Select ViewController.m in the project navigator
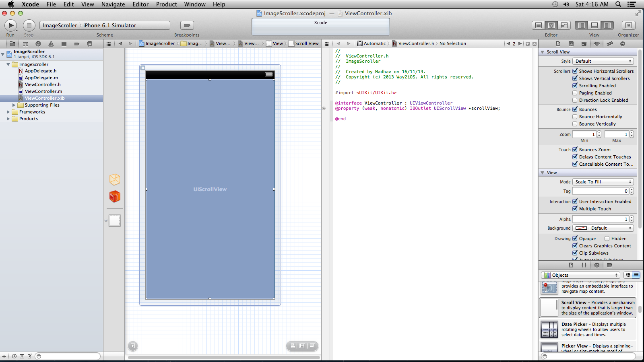Screen dimensions: 644x362 point(43,91)
